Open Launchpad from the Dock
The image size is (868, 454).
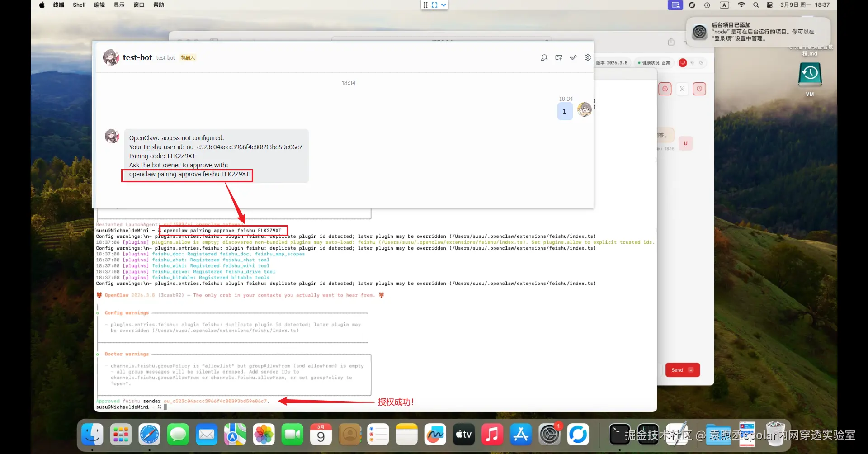(x=121, y=435)
